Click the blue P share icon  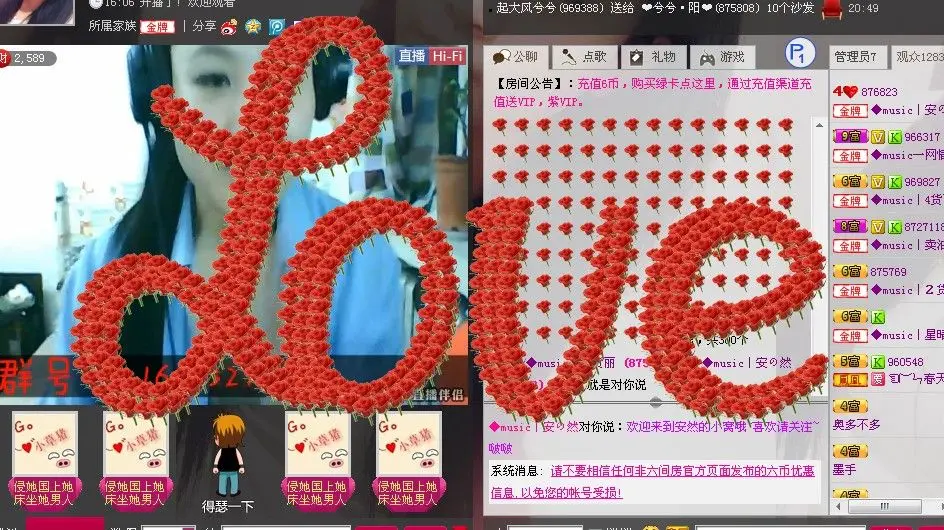coord(276,27)
